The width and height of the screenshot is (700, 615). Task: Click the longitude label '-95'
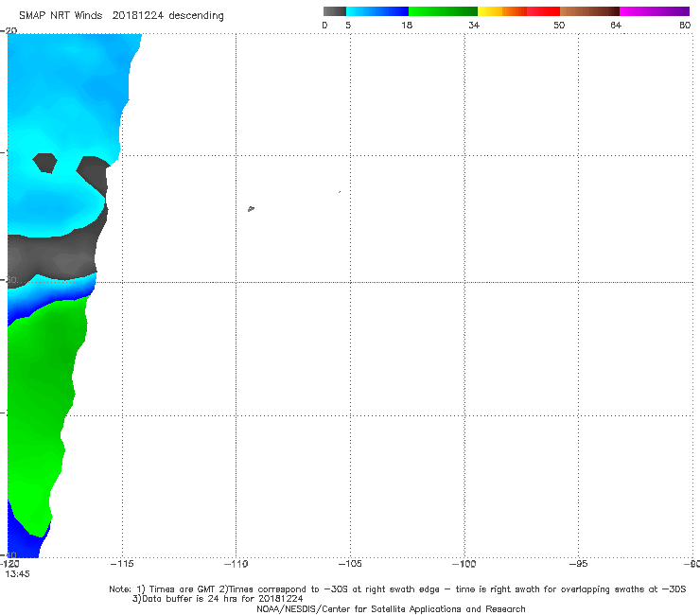[578, 564]
